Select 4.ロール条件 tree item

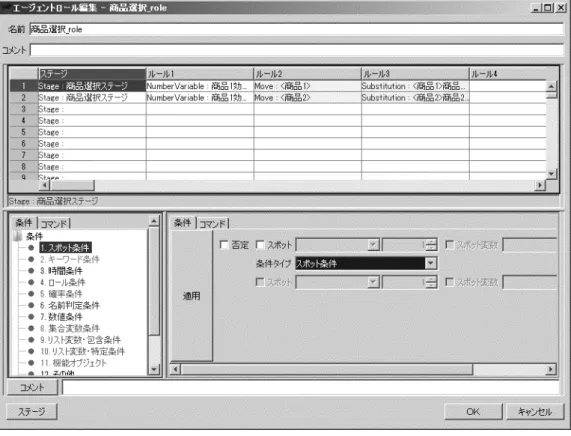click(63, 282)
